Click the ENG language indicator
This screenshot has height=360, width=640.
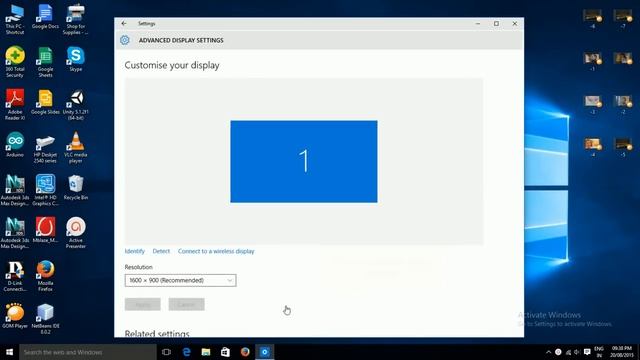[x=599, y=352]
